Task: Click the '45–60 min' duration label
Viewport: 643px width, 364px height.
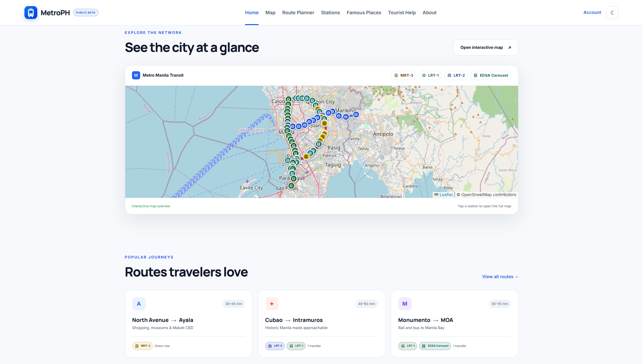Action: [x=367, y=304]
